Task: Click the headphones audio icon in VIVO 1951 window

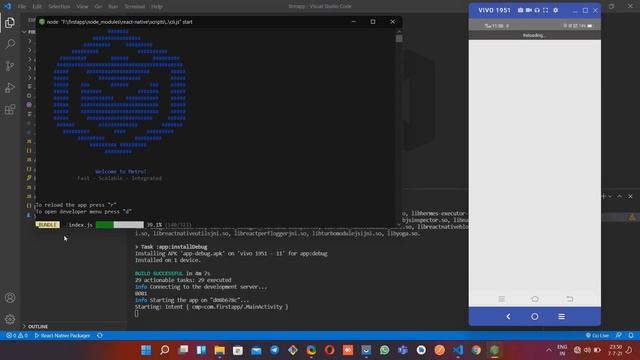Action: click(x=537, y=10)
